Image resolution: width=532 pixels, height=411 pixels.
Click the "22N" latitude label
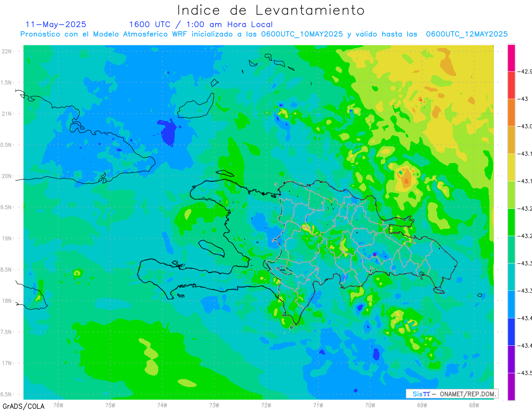(7, 51)
